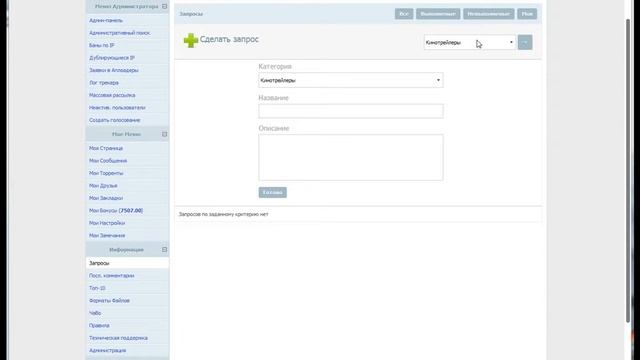Open the Правила link

99,326
